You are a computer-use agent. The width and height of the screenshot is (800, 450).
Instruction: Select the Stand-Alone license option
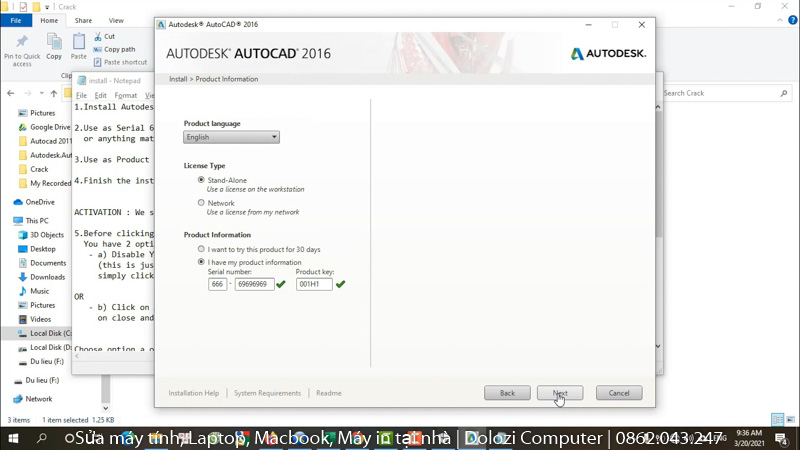tap(201, 180)
